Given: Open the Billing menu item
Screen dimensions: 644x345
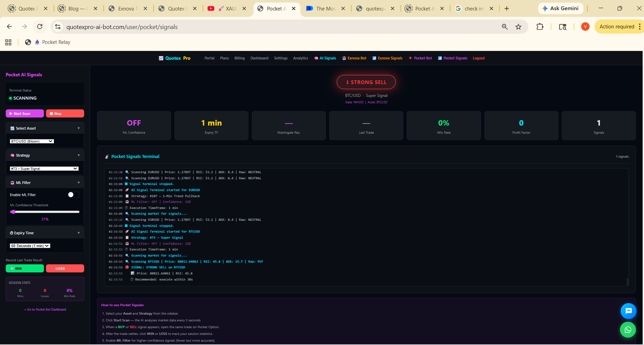Looking at the screenshot, I should point(239,58).
